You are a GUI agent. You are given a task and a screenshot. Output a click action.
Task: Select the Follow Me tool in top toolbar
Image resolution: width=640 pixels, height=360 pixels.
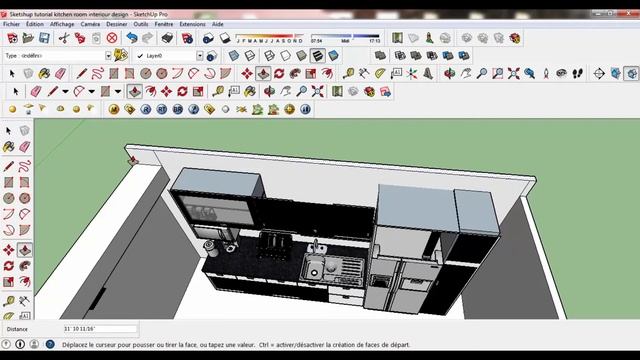click(x=295, y=73)
